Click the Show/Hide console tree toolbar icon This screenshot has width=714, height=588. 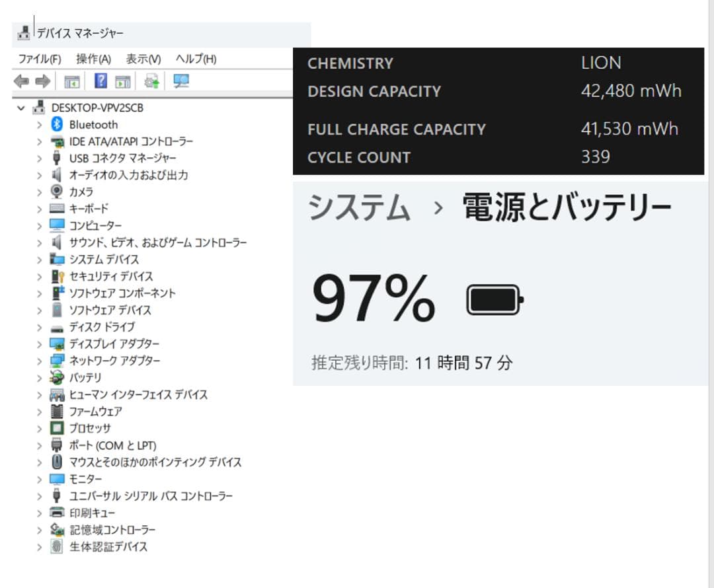click(x=71, y=81)
